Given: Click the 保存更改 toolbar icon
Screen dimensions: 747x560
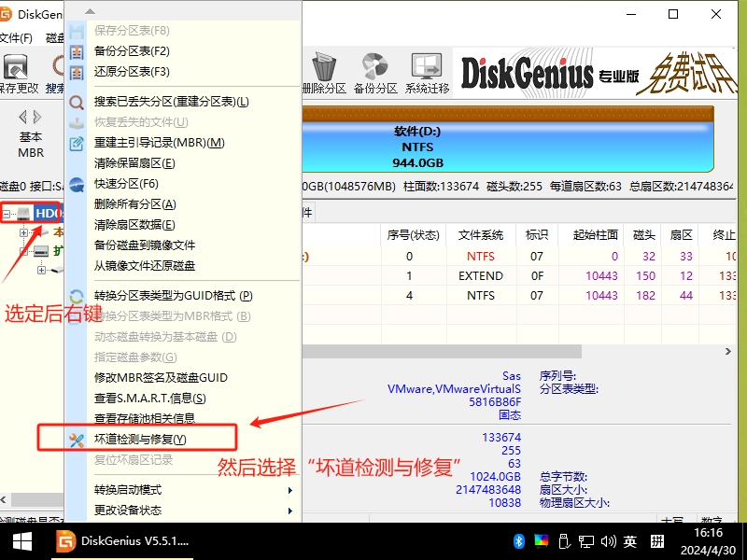Looking at the screenshot, I should [16, 67].
